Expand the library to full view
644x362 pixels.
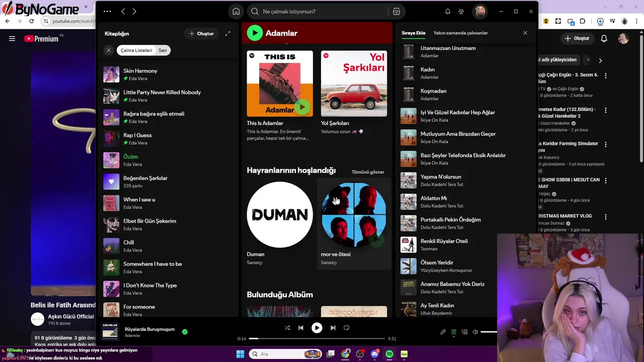228,34
